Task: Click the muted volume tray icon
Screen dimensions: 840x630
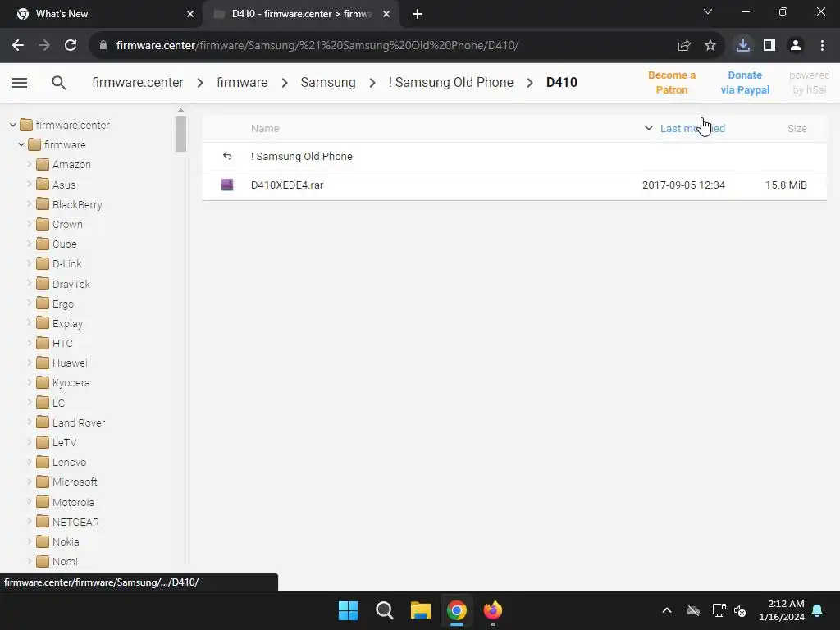Action: tap(741, 610)
